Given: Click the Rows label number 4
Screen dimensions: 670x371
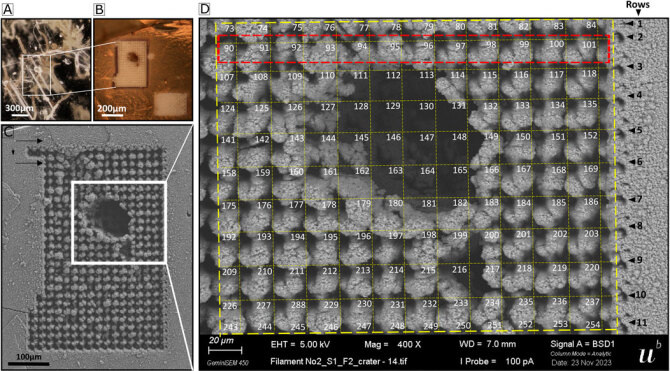Looking at the screenshot, I should pos(639,95).
